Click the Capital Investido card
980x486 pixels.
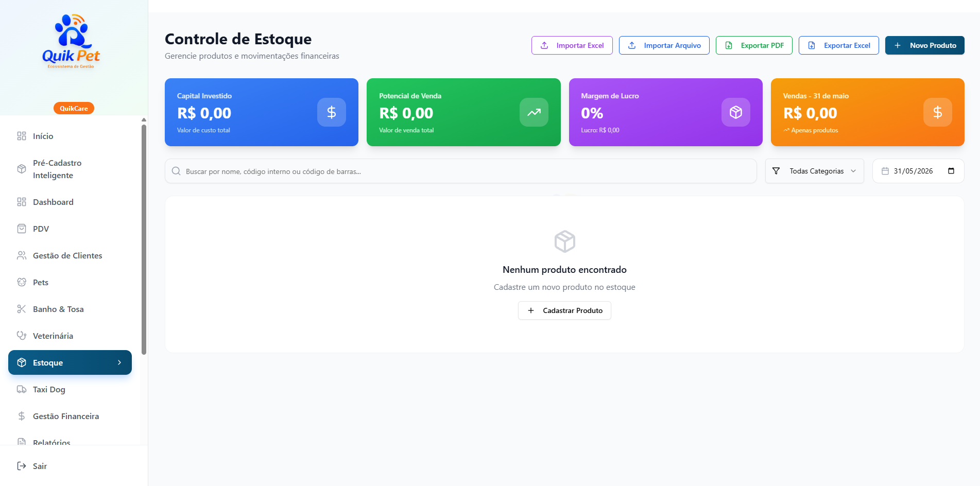click(x=262, y=112)
